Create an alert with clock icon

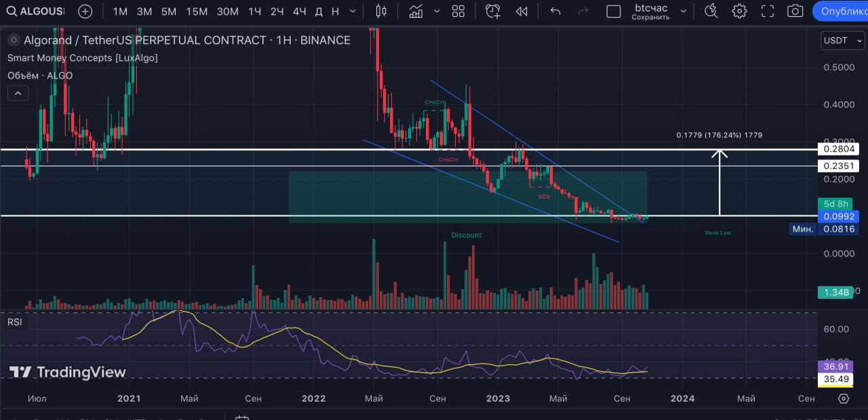click(493, 12)
